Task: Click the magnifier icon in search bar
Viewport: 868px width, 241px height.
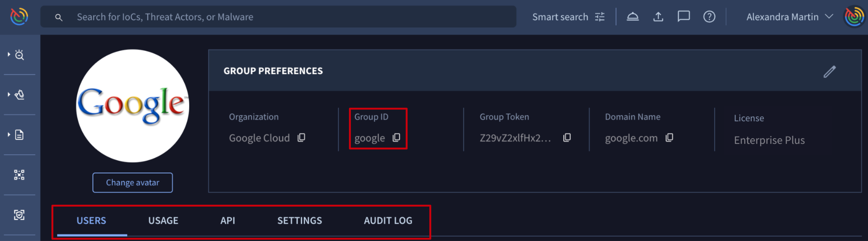Action: [x=59, y=17]
